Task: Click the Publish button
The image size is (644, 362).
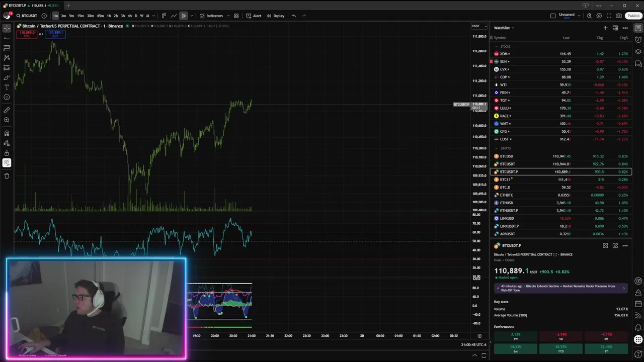Action: 633,16
